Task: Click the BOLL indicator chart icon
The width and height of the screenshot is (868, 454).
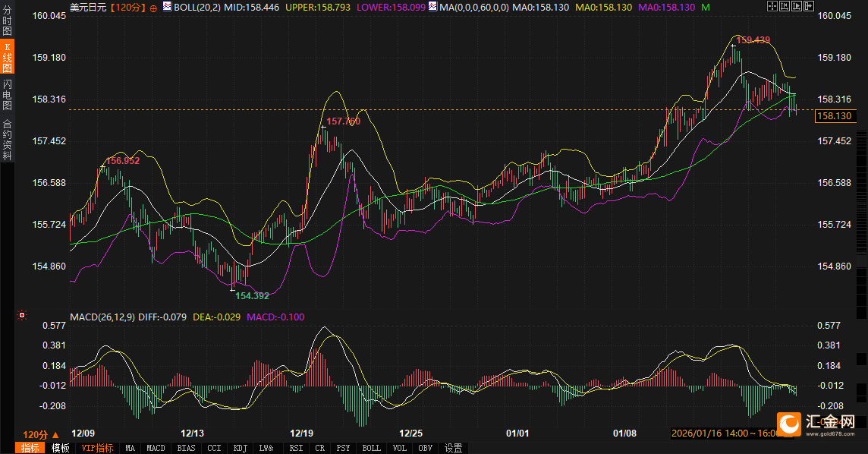Action: point(167,7)
